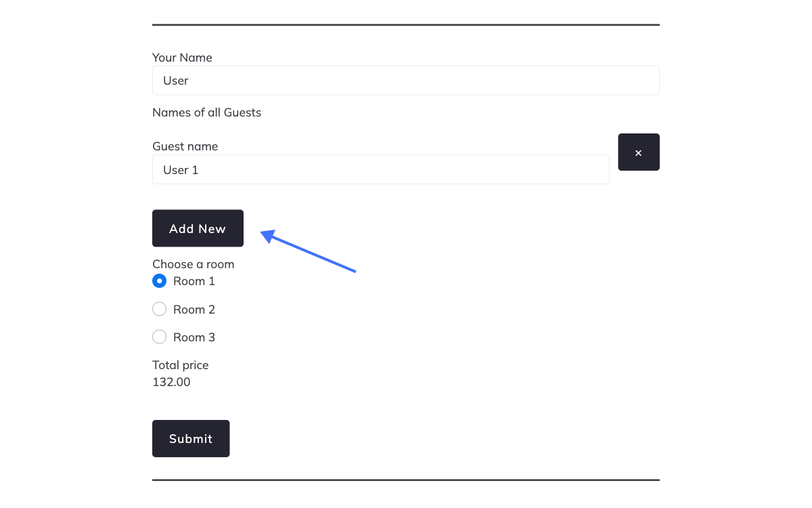Image resolution: width=812 pixels, height=508 pixels.
Task: Click the Room 3 label text
Action: pos(194,337)
